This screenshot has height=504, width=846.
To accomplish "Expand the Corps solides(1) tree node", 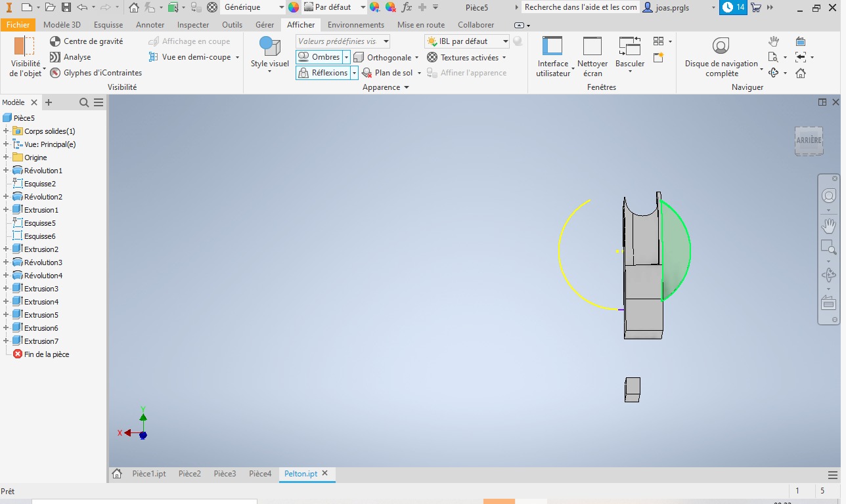I will click(x=6, y=131).
